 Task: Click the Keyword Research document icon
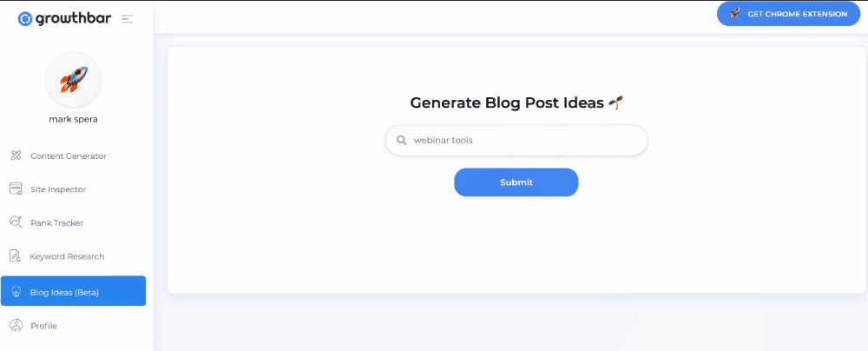pos(16,256)
